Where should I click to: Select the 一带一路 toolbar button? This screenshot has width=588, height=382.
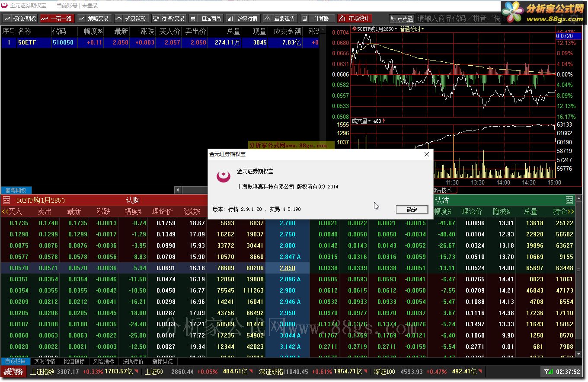57,19
